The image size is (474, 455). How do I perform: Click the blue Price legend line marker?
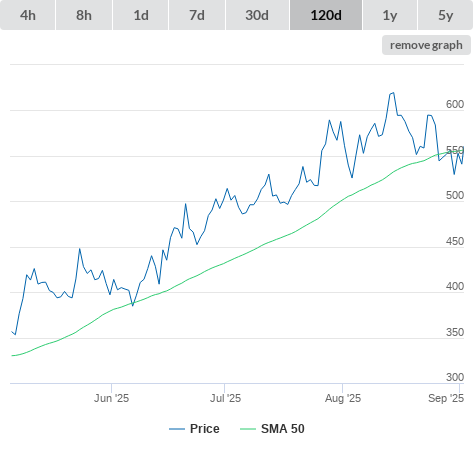(177, 429)
